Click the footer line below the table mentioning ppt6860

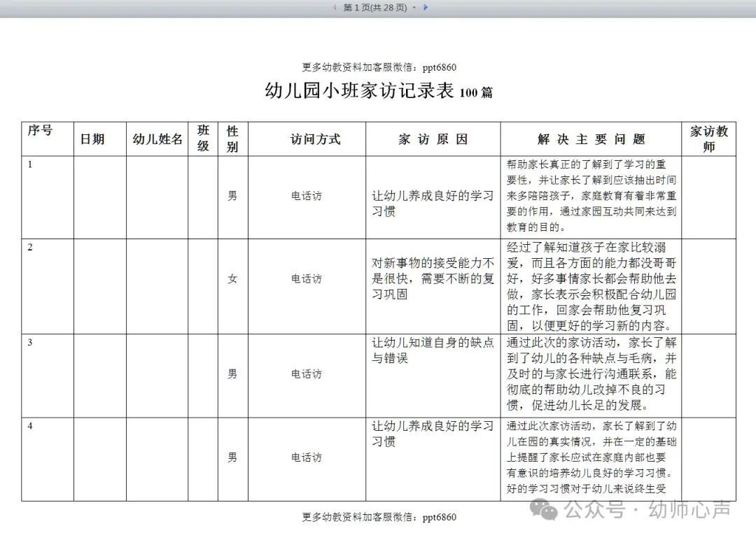379,517
